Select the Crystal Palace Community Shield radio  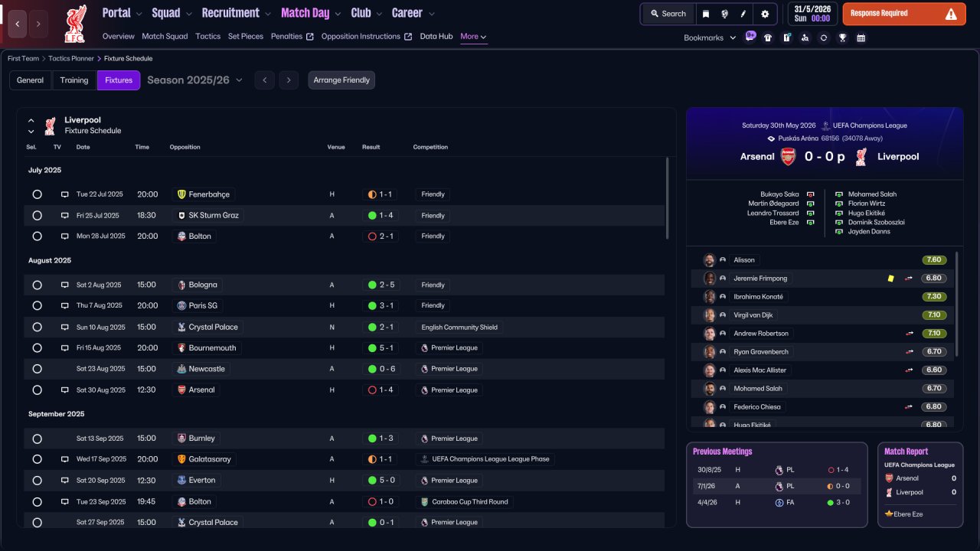pyautogui.click(x=37, y=327)
